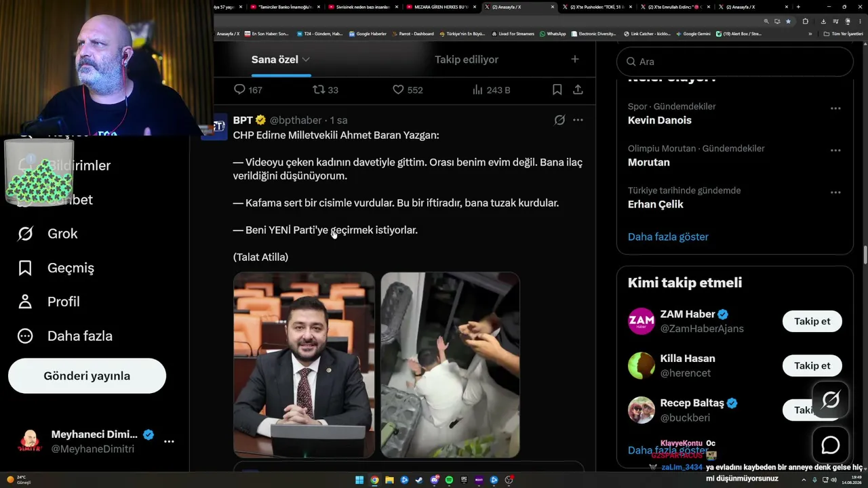This screenshot has height=488, width=868.
Task: Open Erhan Çelik trending topic
Action: pos(656,205)
